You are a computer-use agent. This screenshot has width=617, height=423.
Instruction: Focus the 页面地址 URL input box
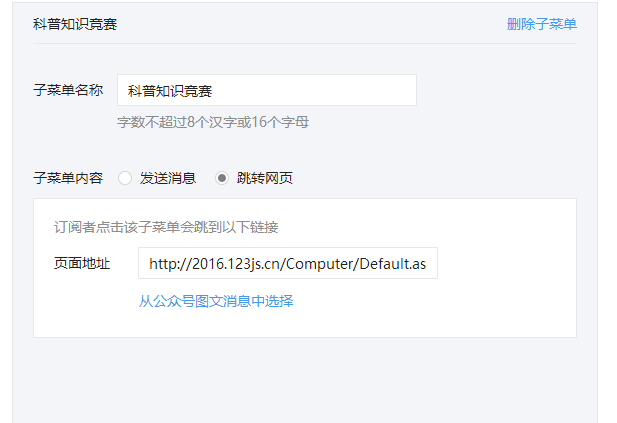coord(288,263)
